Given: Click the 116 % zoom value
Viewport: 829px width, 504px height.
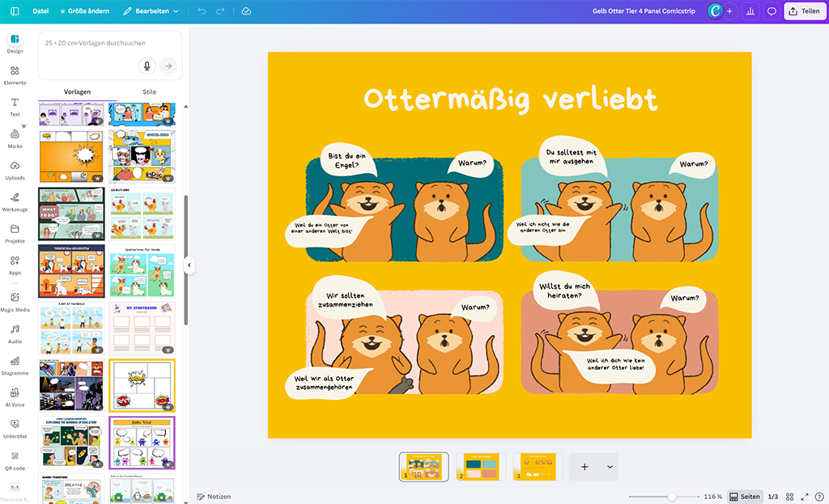Looking at the screenshot, I should (712, 497).
